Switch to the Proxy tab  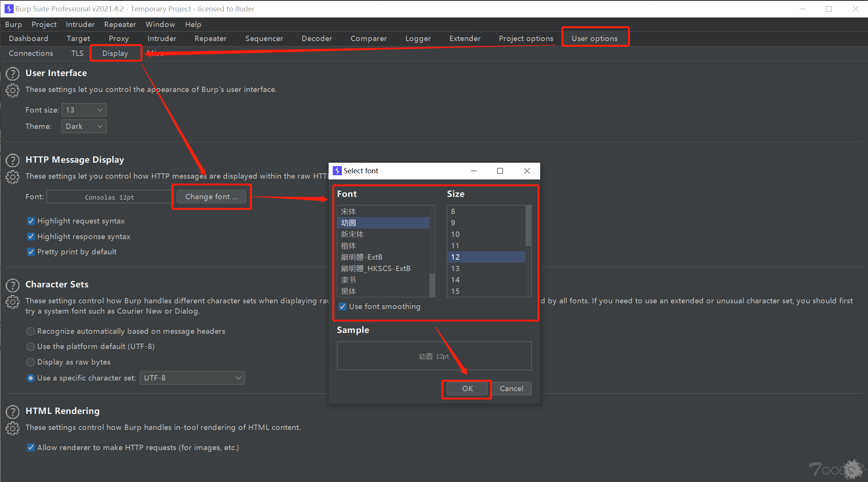(x=119, y=38)
